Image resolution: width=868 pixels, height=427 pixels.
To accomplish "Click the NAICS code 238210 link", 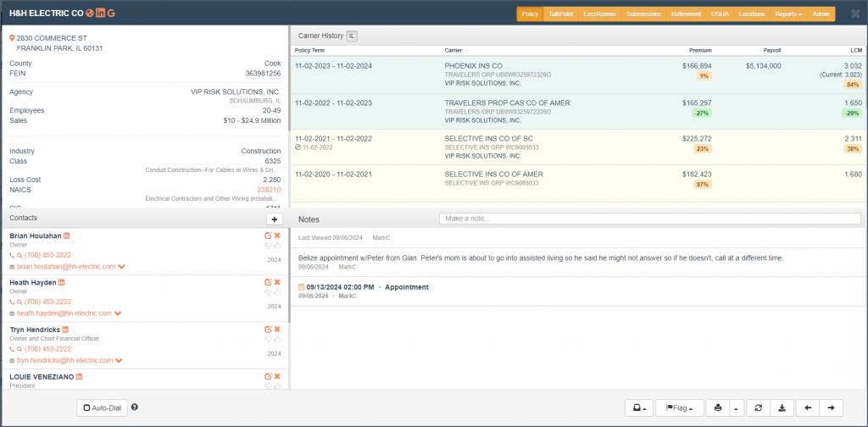I will 269,191.
